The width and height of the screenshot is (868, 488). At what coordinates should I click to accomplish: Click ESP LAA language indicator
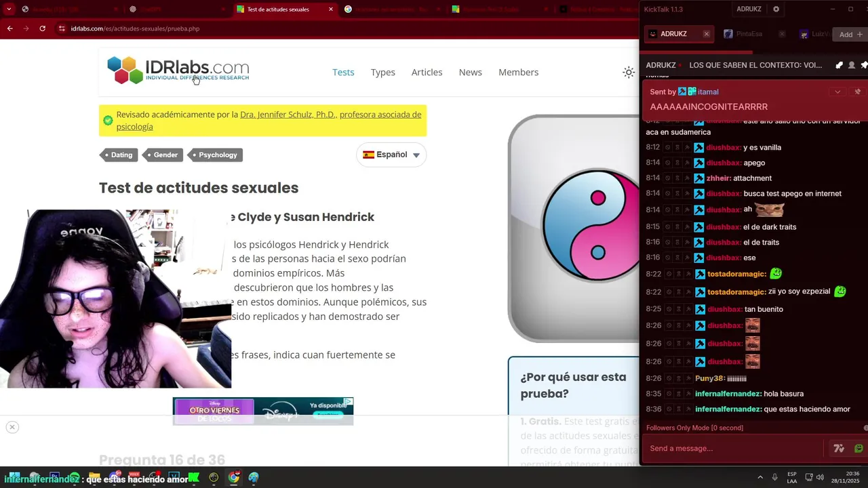click(x=792, y=478)
